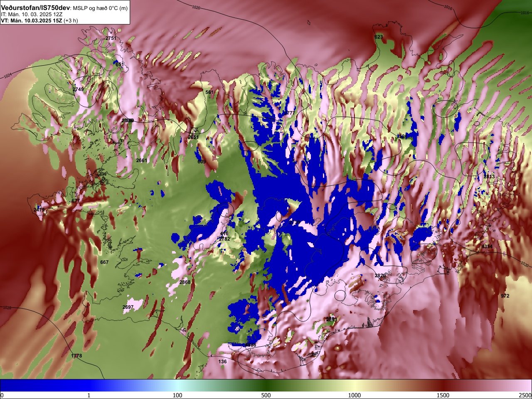Click the map value '2820'
The height and width of the screenshot is (399, 532).
[x=380, y=276]
